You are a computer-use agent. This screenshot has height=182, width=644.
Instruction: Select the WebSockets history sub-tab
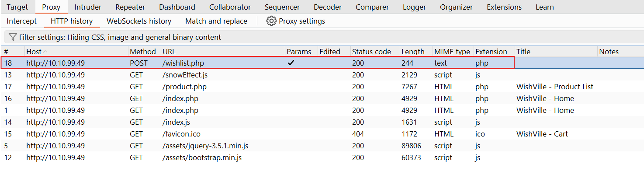pyautogui.click(x=139, y=21)
